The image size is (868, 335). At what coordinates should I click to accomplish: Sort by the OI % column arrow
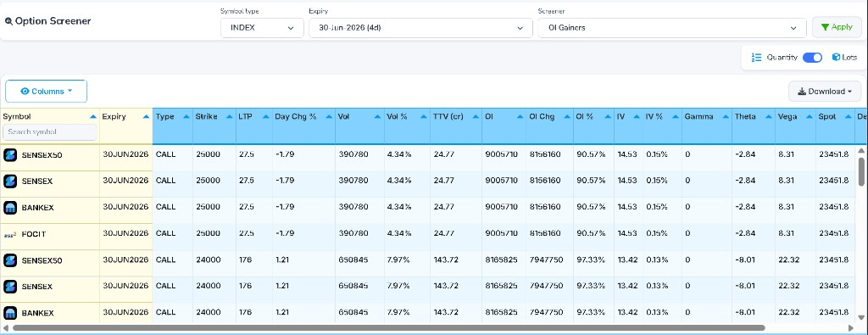tap(608, 117)
